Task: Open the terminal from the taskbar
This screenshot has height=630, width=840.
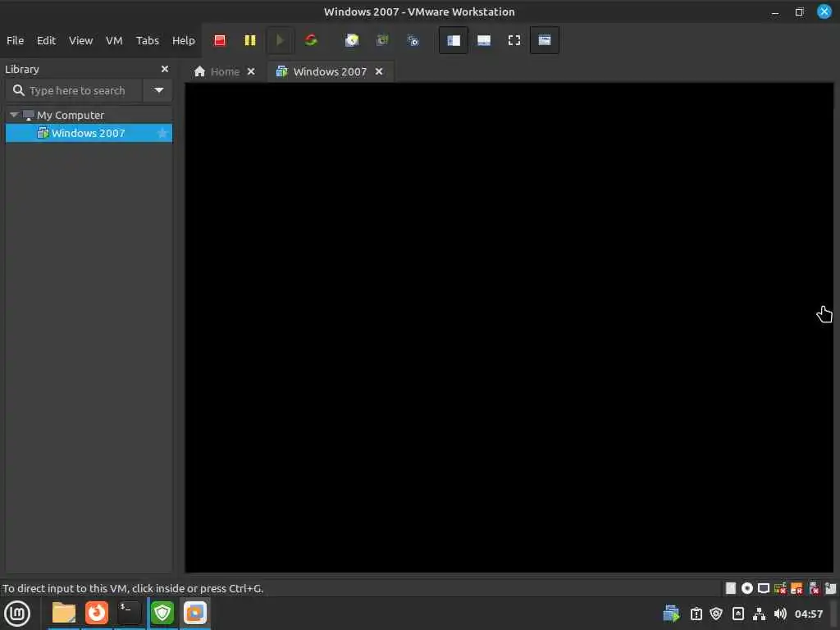Action: point(129,613)
